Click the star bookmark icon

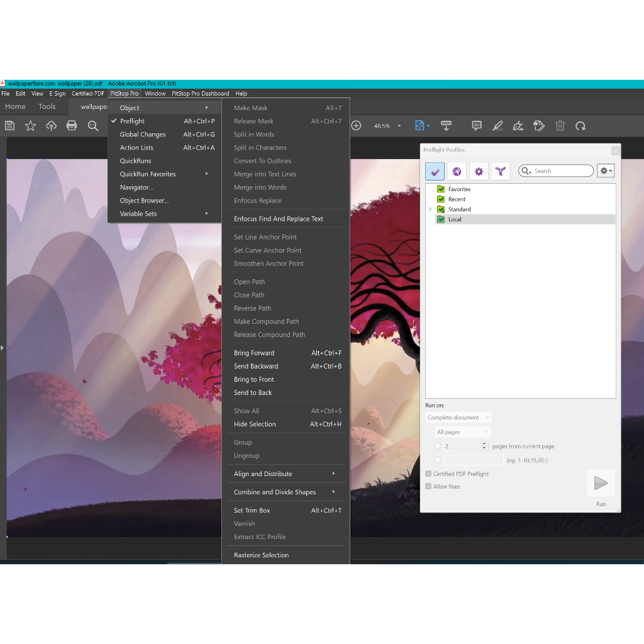30,126
